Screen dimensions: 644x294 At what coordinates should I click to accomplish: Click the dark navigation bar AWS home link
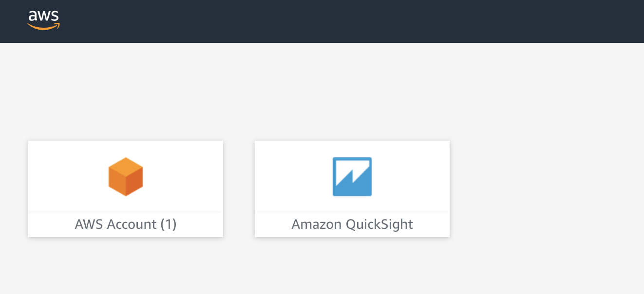tap(43, 19)
